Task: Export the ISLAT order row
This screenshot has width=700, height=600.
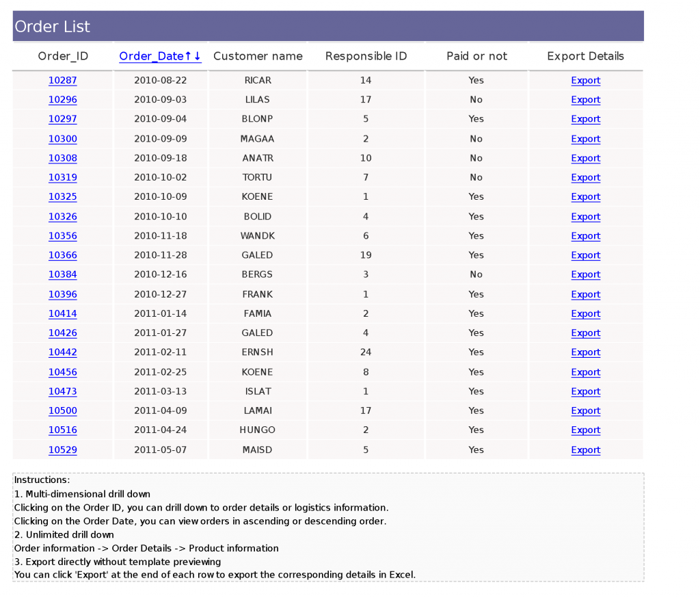Action: tap(586, 391)
